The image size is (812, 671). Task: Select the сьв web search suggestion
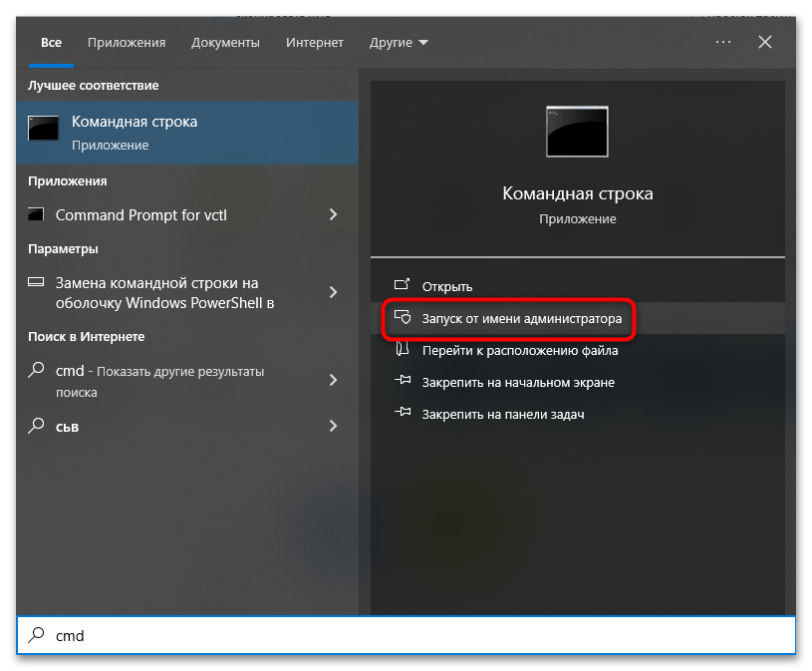click(187, 427)
